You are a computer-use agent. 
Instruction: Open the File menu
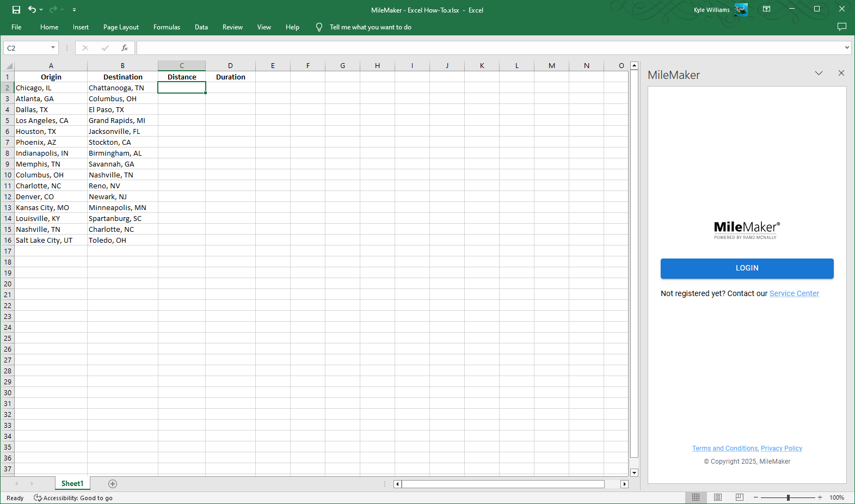16,27
